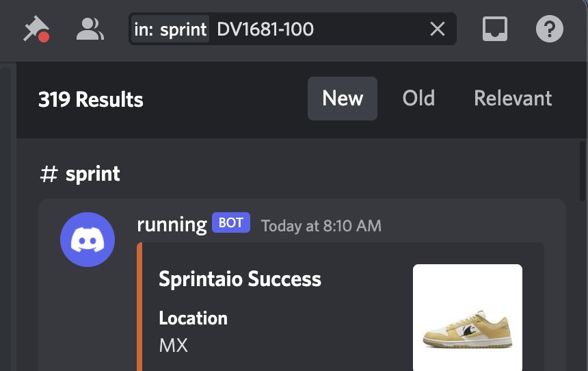Select the 'in: sprint' search filter chip

tap(170, 29)
